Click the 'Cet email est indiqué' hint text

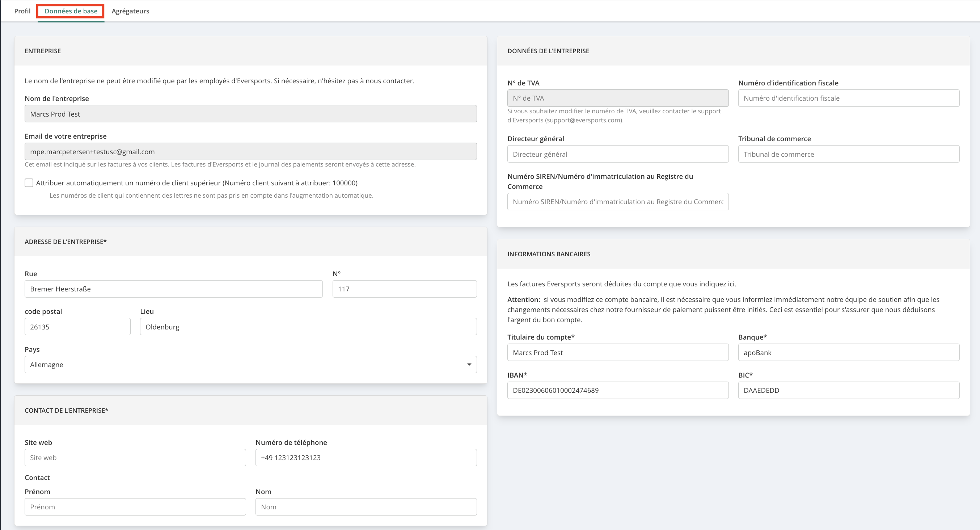[x=220, y=164]
